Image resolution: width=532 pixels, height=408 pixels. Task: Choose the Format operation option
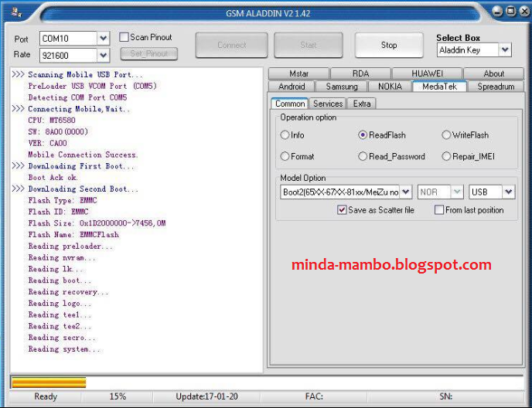(x=285, y=156)
